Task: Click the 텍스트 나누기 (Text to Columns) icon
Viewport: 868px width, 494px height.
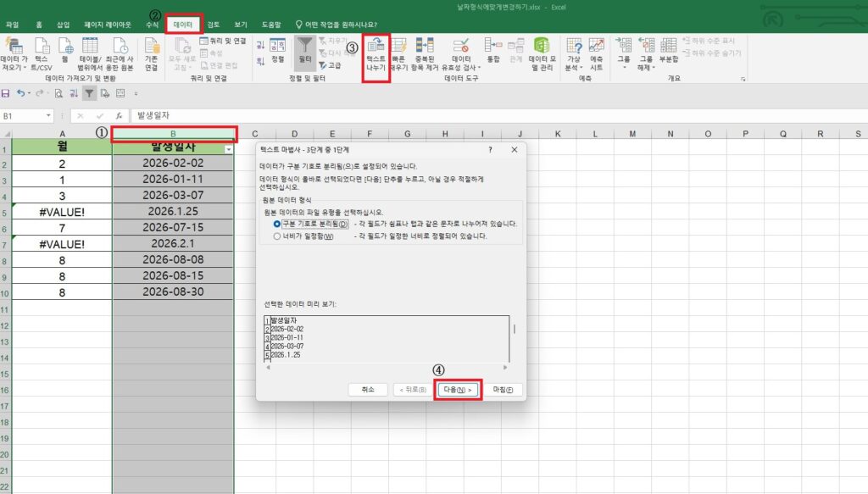Action: click(376, 55)
